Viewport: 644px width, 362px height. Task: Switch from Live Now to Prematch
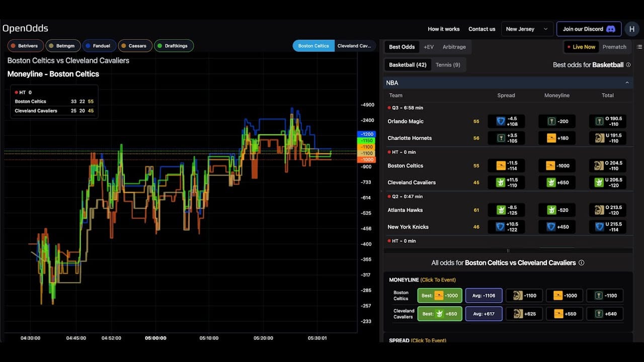click(614, 47)
